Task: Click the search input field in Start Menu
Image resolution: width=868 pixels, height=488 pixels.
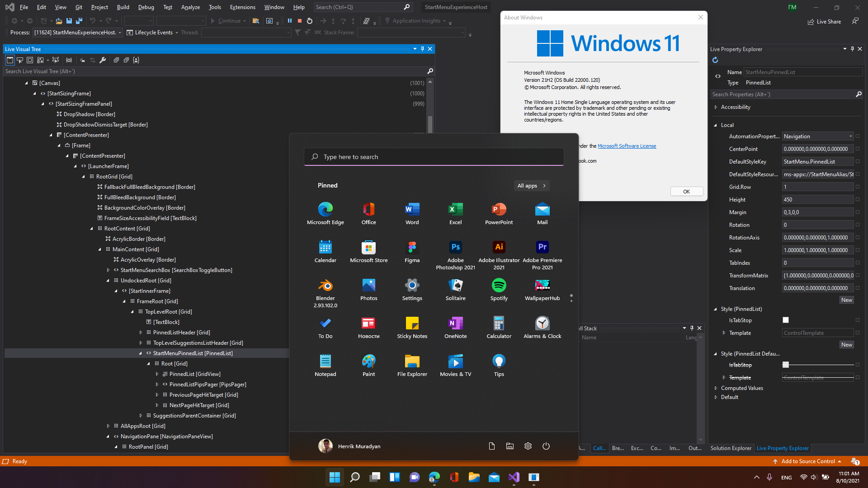Action: coord(434,157)
